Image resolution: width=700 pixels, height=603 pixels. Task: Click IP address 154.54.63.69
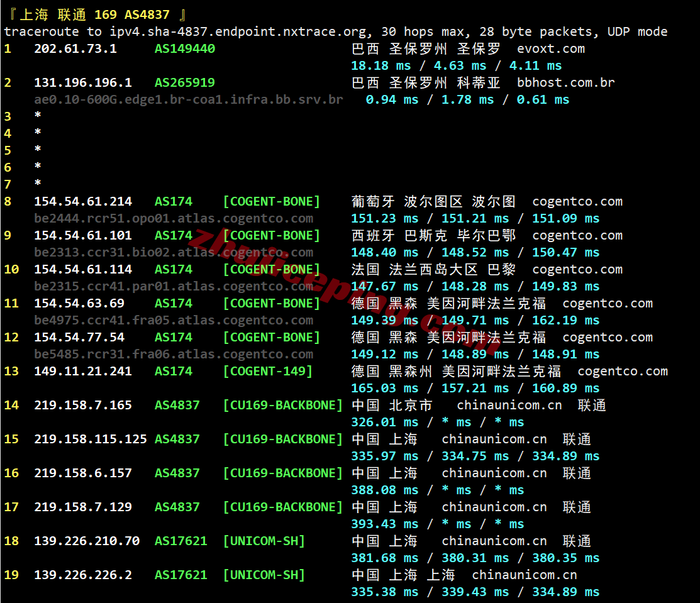pyautogui.click(x=79, y=303)
